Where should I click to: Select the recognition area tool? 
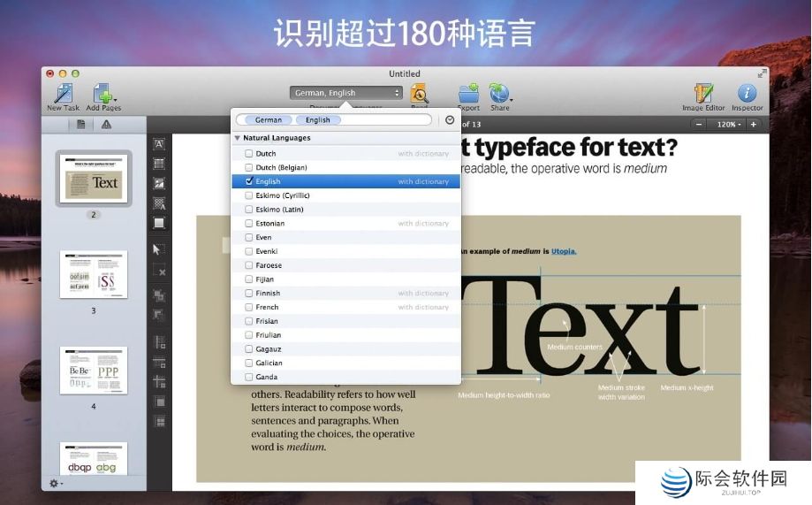click(159, 223)
